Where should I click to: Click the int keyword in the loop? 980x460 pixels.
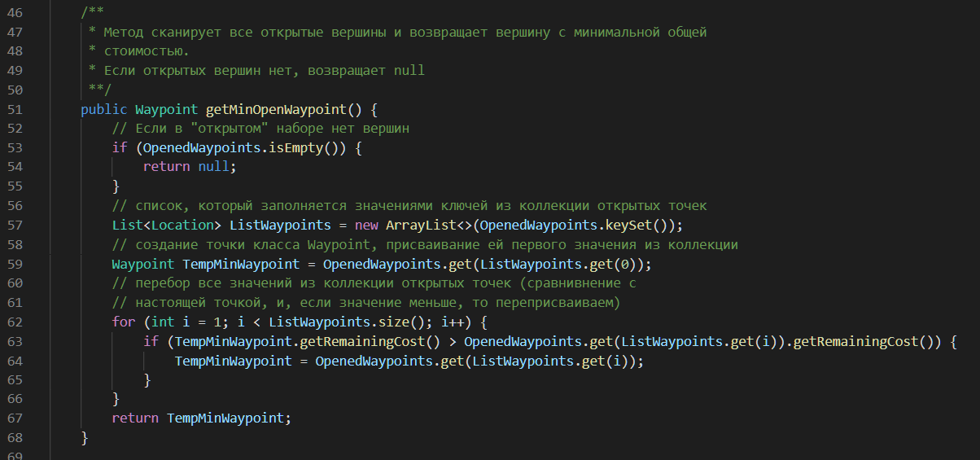coord(163,322)
